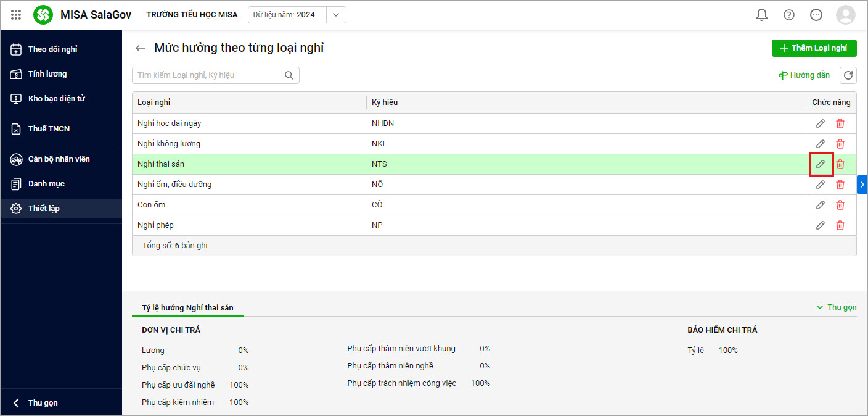Open the Tính lương menu
The width and height of the screenshot is (868, 416).
click(x=47, y=74)
